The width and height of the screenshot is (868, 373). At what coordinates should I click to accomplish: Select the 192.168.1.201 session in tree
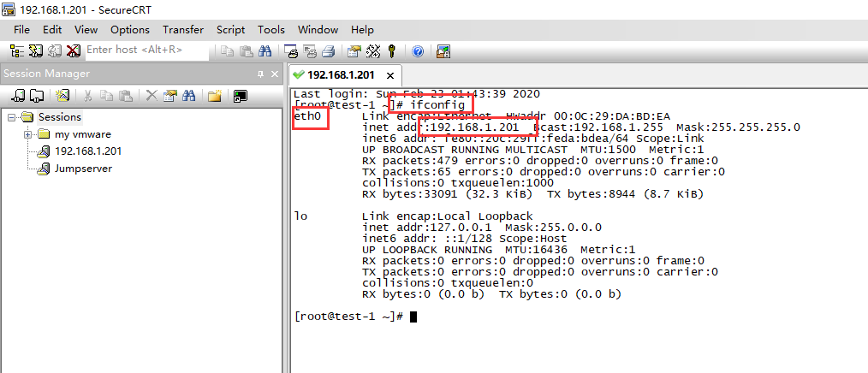88,151
